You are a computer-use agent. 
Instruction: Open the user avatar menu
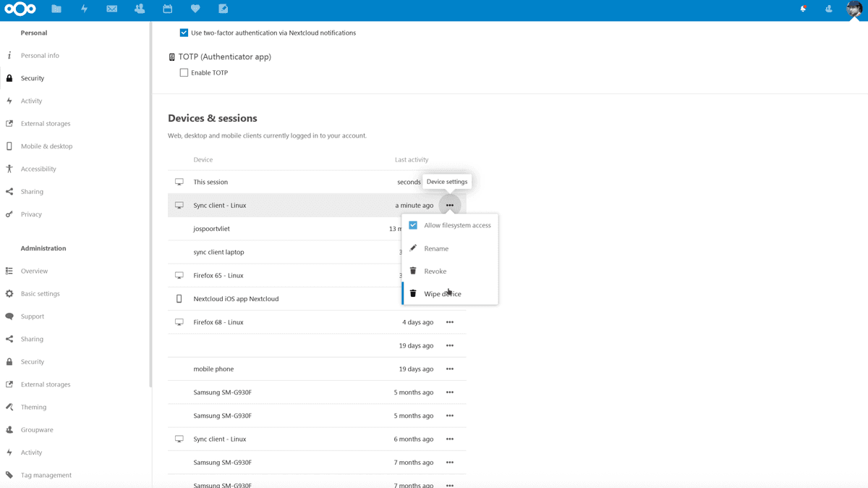[x=854, y=9]
